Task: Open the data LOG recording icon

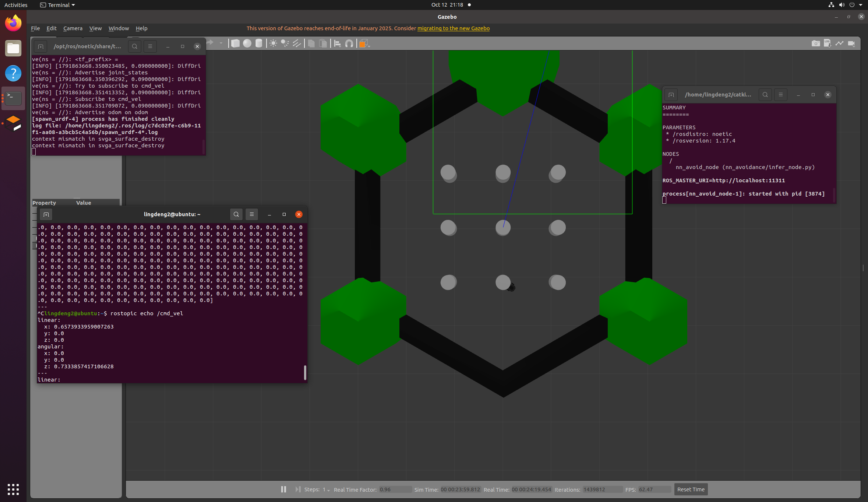Action: [828, 43]
